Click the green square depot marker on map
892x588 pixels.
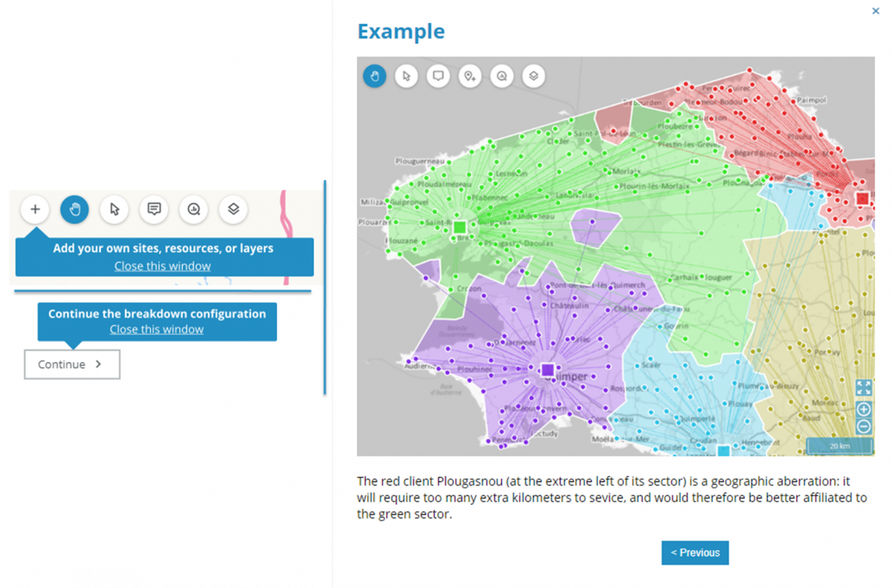click(x=459, y=227)
